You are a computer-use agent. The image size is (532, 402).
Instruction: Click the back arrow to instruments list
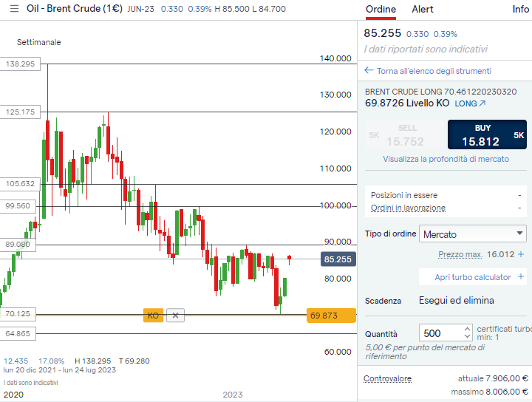point(369,71)
